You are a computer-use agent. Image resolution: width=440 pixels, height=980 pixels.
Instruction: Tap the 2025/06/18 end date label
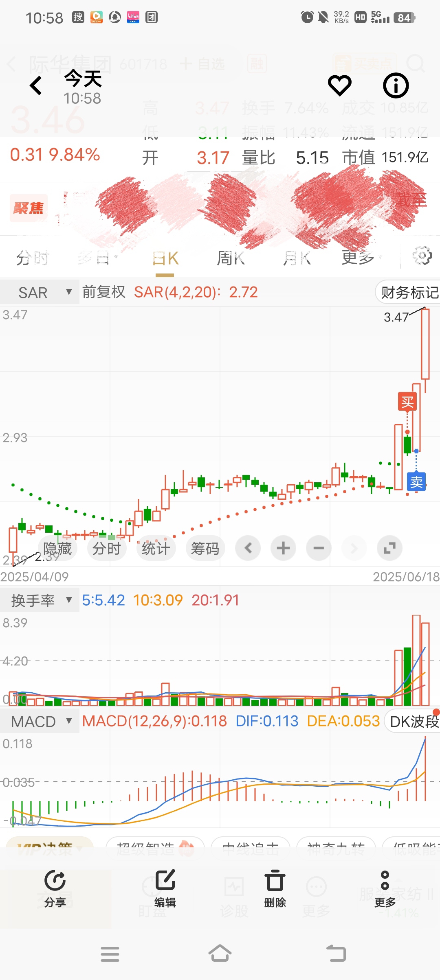406,576
